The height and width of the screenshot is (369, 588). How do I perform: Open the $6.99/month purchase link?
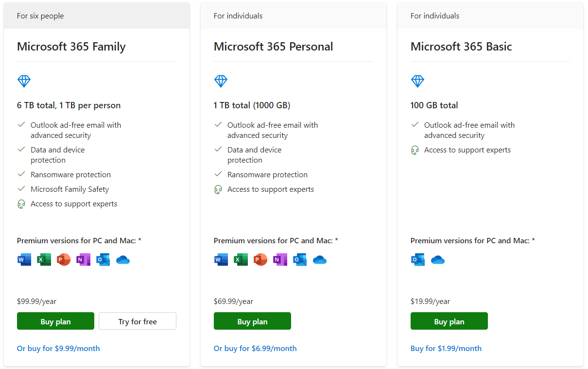255,348
